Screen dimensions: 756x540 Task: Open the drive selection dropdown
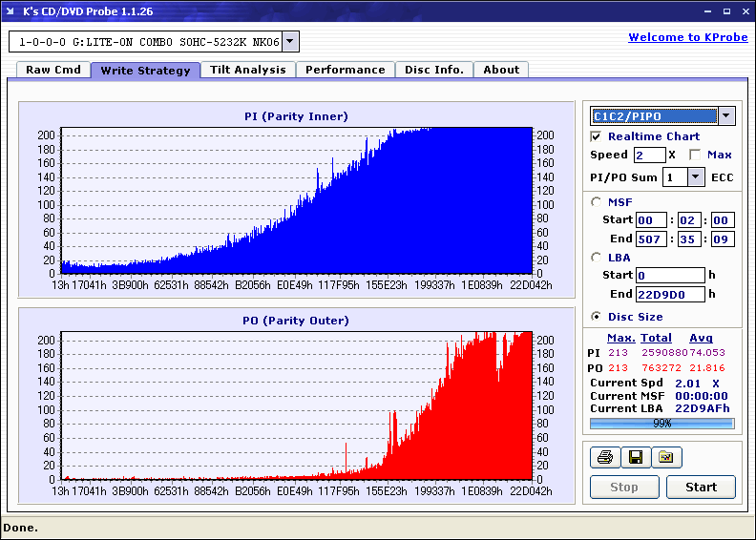290,41
